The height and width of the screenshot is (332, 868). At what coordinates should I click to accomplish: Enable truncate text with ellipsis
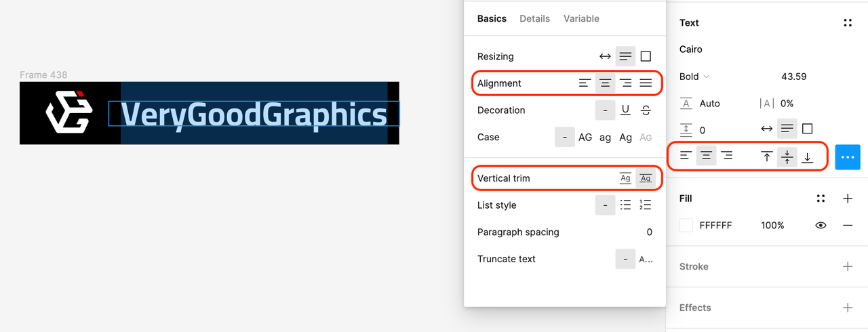point(646,259)
